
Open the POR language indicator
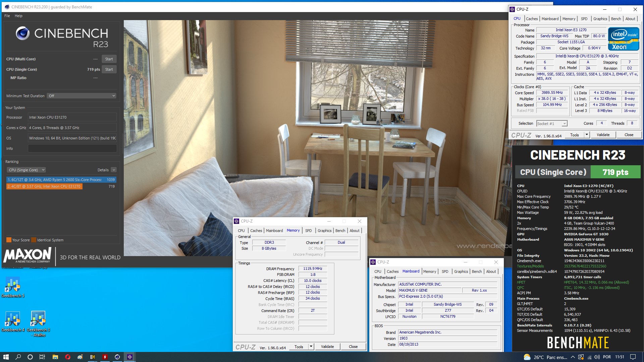[x=607, y=357]
